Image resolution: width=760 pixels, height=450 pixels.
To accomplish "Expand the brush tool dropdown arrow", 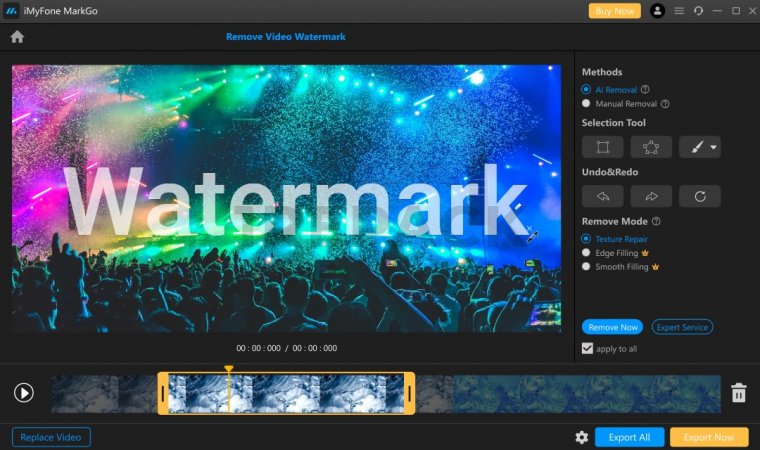I will coord(714,148).
